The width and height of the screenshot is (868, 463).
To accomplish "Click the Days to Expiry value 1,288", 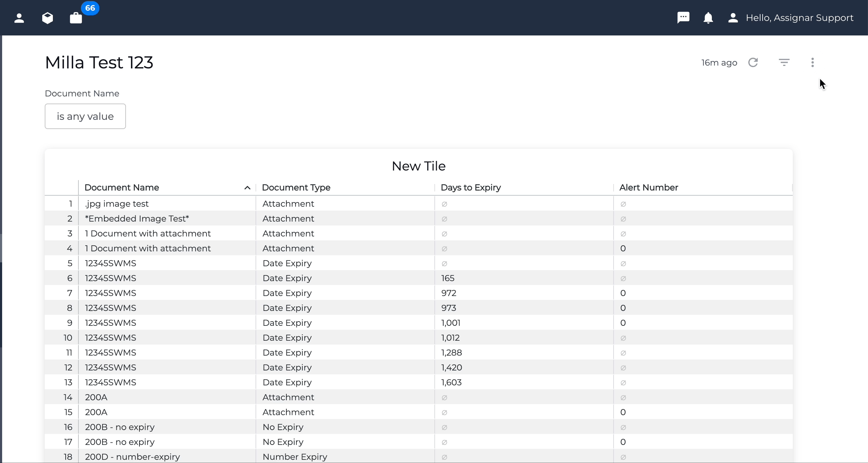I will [x=451, y=352].
